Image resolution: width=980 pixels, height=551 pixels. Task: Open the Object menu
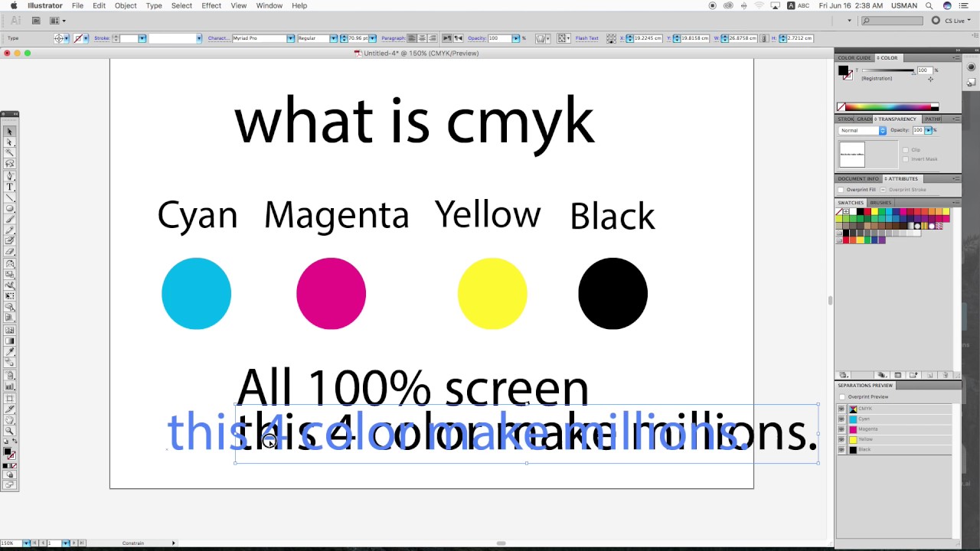(126, 5)
